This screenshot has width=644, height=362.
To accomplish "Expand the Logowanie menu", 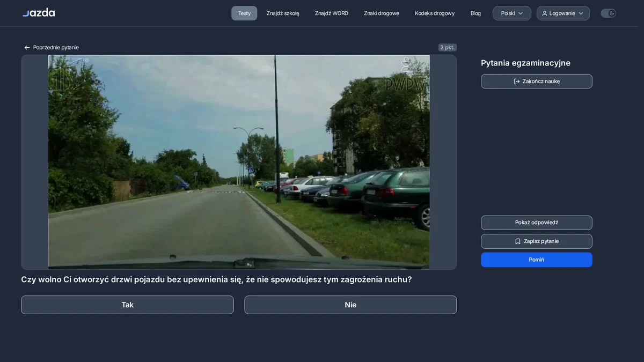I will click(x=563, y=13).
